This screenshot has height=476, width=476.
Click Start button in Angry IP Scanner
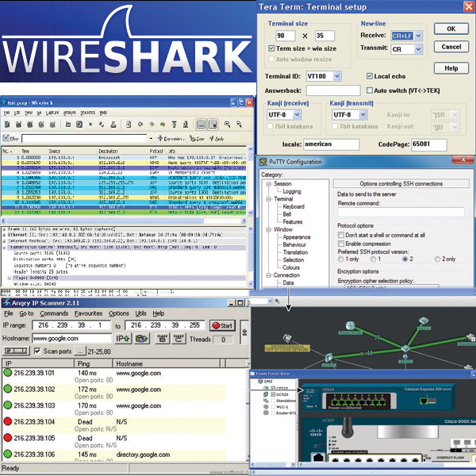coord(222,326)
